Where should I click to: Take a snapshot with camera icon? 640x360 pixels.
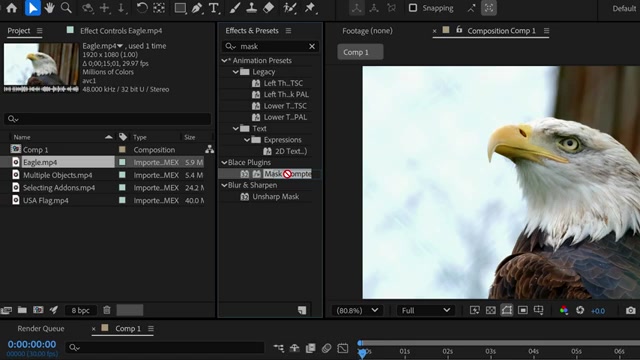click(x=630, y=311)
